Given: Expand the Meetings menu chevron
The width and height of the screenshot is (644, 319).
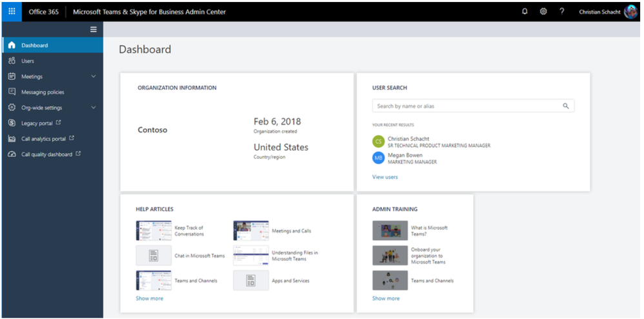Looking at the screenshot, I should coord(94,77).
